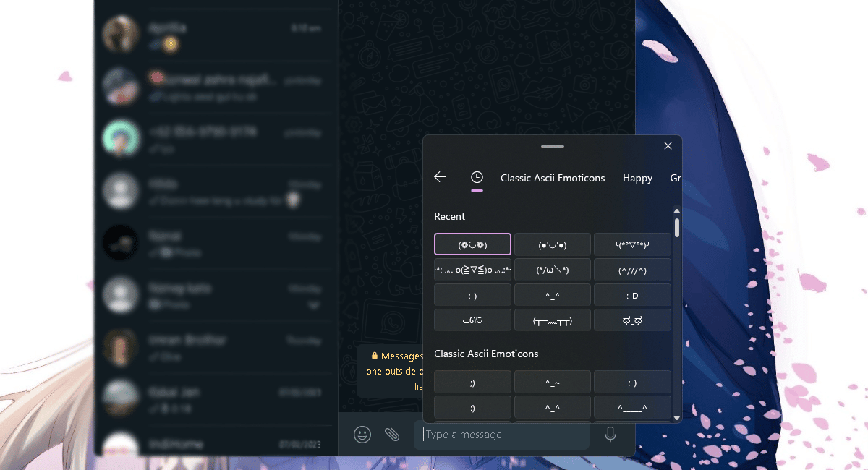Screen dimensions: 868x470
Task: Insert the ╰(*°▽°*)╯ arms-up kaomoji
Action: [632, 244]
